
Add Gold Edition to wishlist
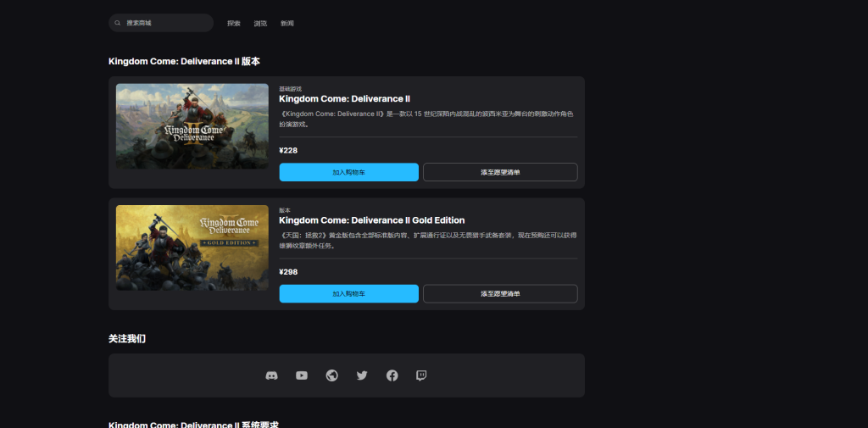(500, 293)
